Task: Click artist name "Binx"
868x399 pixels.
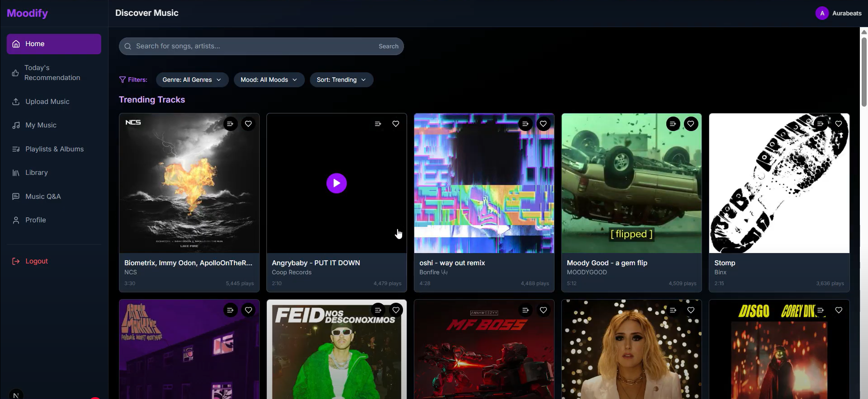Action: click(720, 272)
